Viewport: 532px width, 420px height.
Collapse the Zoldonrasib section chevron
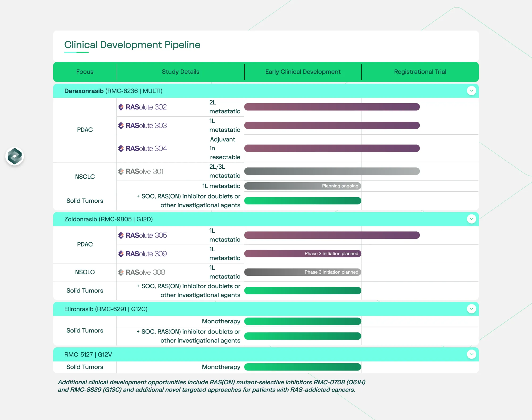tap(471, 219)
